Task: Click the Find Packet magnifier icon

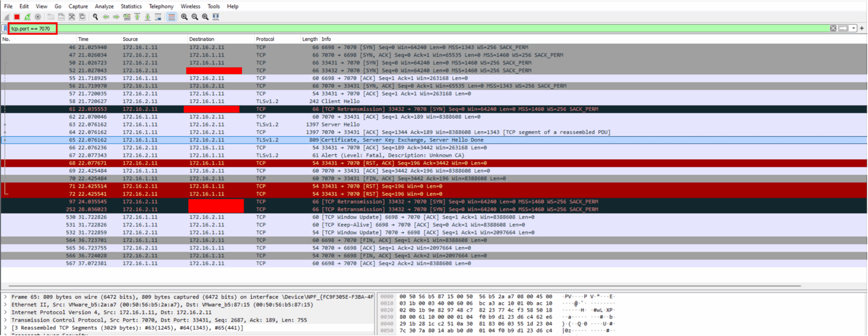Action: tap(96, 17)
